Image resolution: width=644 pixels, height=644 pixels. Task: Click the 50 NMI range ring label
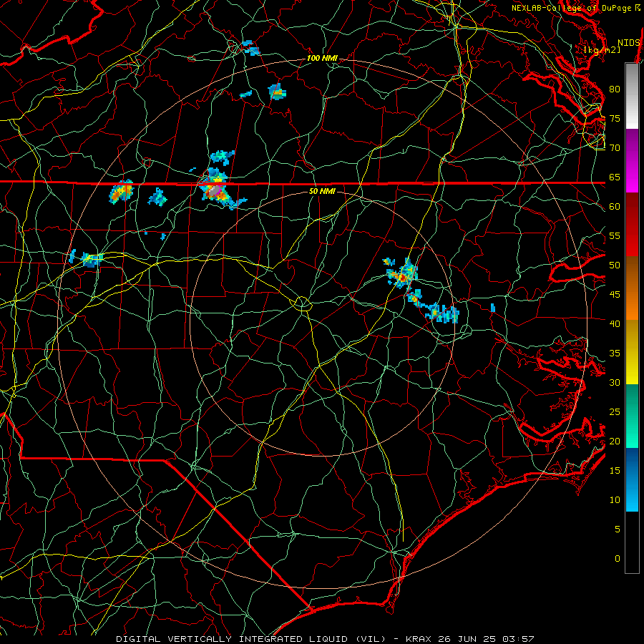pyautogui.click(x=322, y=191)
